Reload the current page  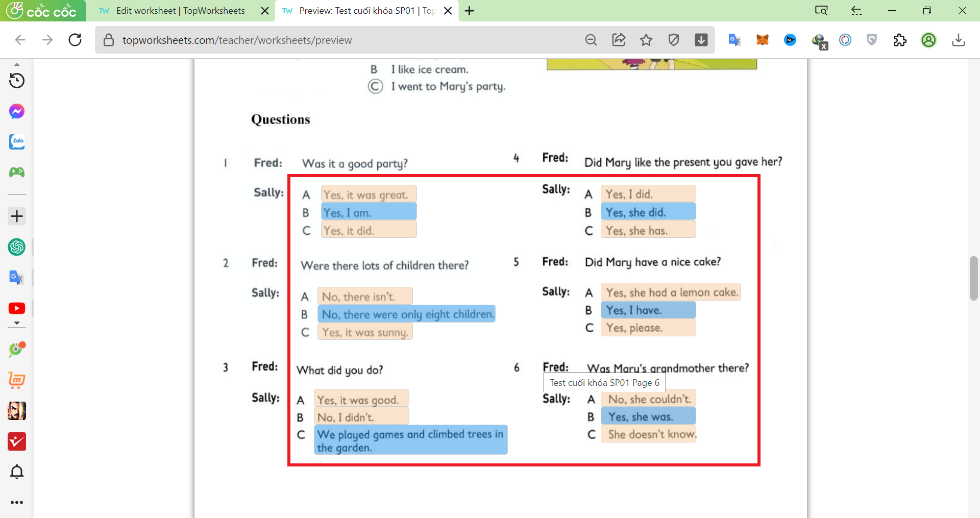pos(75,40)
